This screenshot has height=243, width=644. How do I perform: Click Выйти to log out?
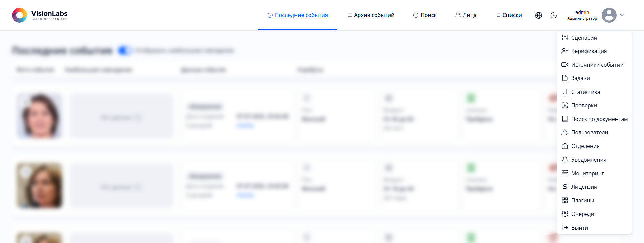(x=579, y=228)
